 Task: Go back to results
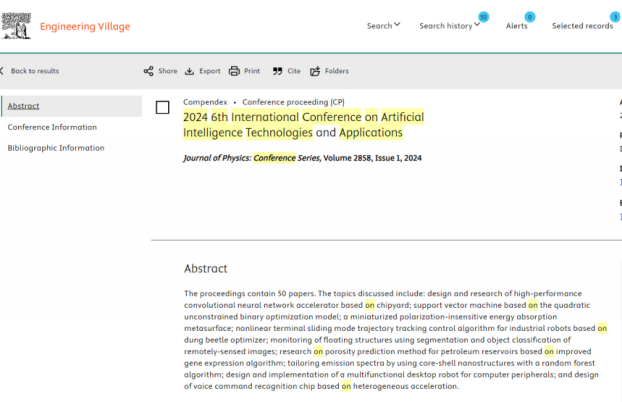point(35,71)
